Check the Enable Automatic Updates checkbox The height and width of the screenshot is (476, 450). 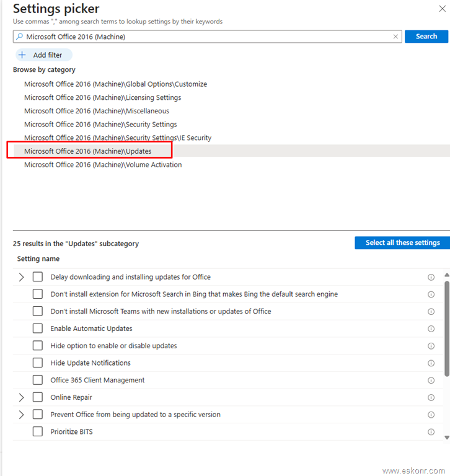tap(38, 328)
